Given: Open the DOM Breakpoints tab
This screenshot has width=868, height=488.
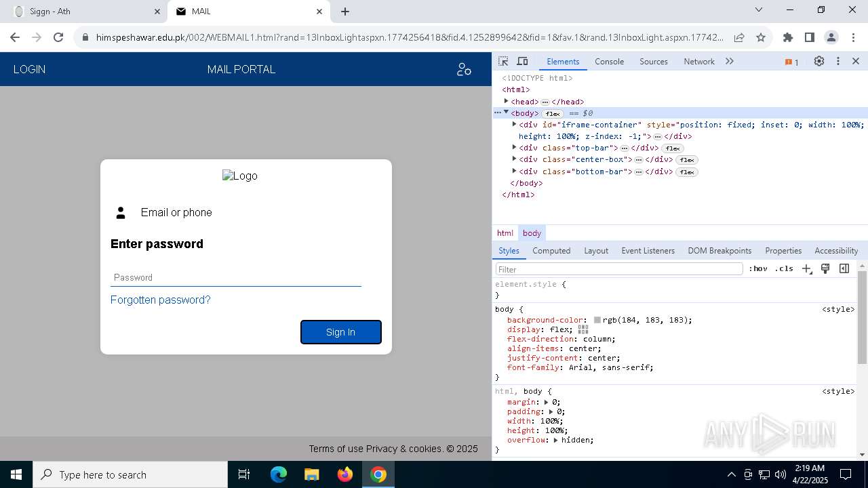Looking at the screenshot, I should [719, 250].
